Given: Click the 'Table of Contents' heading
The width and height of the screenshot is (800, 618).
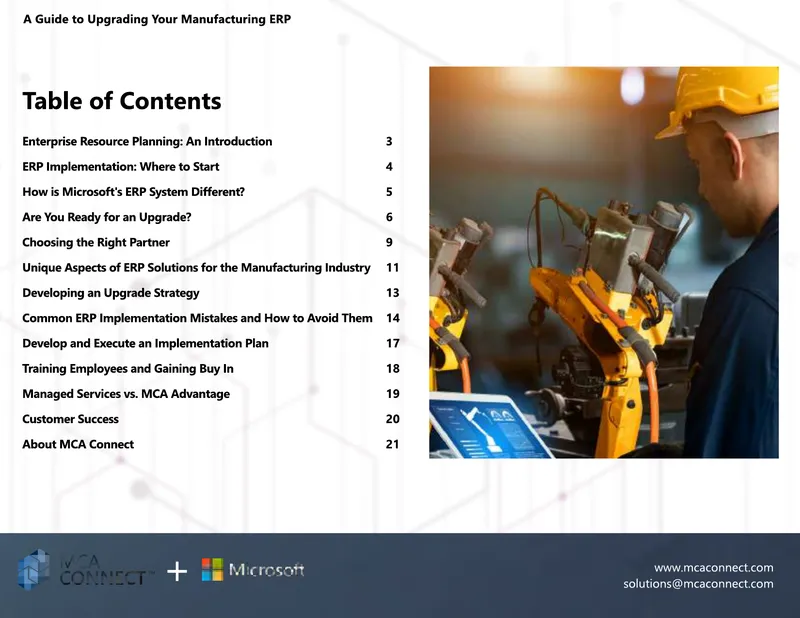Looking at the screenshot, I should pyautogui.click(x=122, y=101).
